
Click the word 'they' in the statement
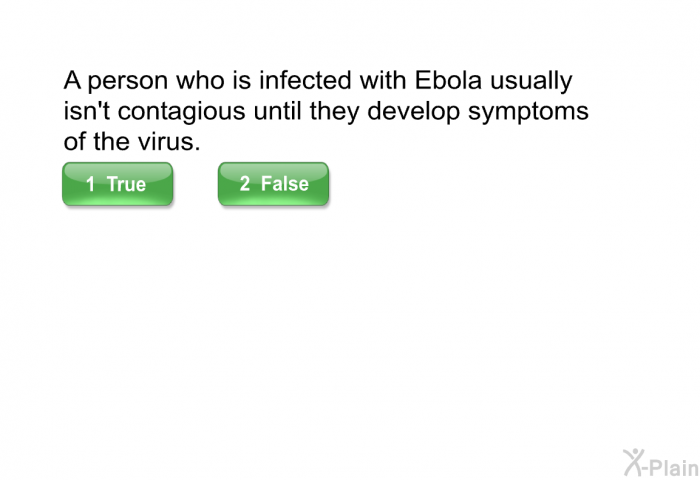pos(334,112)
